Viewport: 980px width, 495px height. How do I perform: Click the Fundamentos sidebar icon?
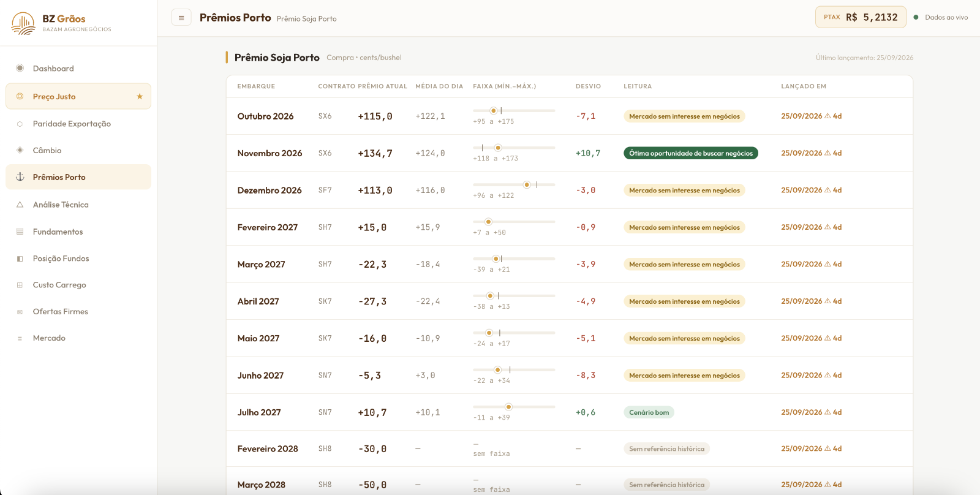pos(20,232)
